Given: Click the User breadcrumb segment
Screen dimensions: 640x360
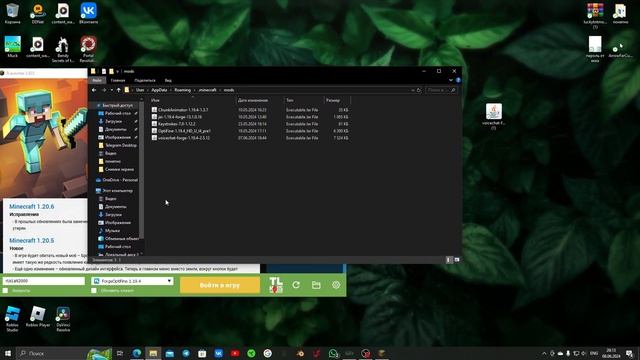Looking at the screenshot, I should (140, 90).
